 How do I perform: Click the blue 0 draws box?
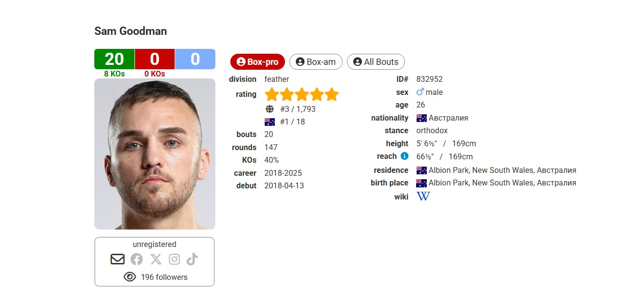(x=195, y=59)
